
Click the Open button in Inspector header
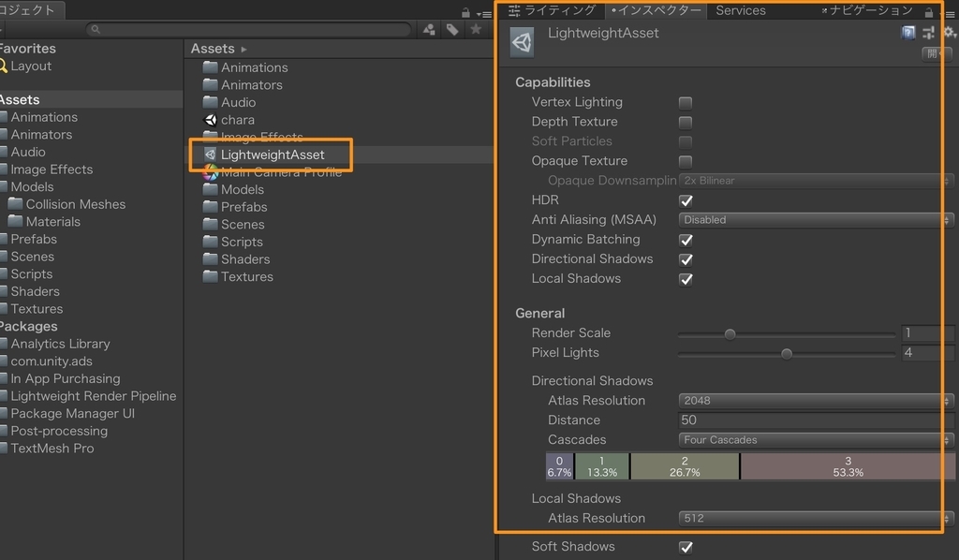coord(936,53)
